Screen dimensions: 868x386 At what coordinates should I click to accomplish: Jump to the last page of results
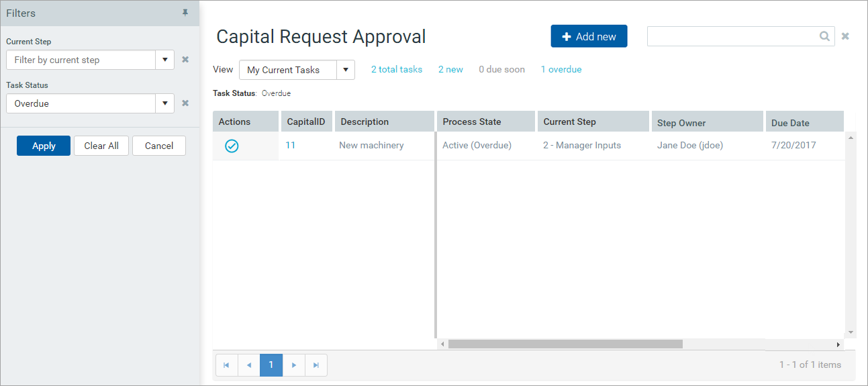click(x=316, y=365)
